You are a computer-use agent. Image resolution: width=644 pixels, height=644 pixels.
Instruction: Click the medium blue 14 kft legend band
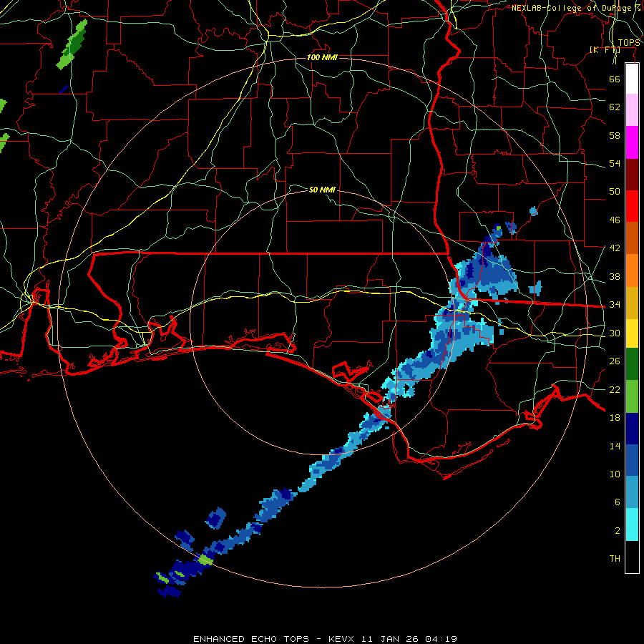632,461
